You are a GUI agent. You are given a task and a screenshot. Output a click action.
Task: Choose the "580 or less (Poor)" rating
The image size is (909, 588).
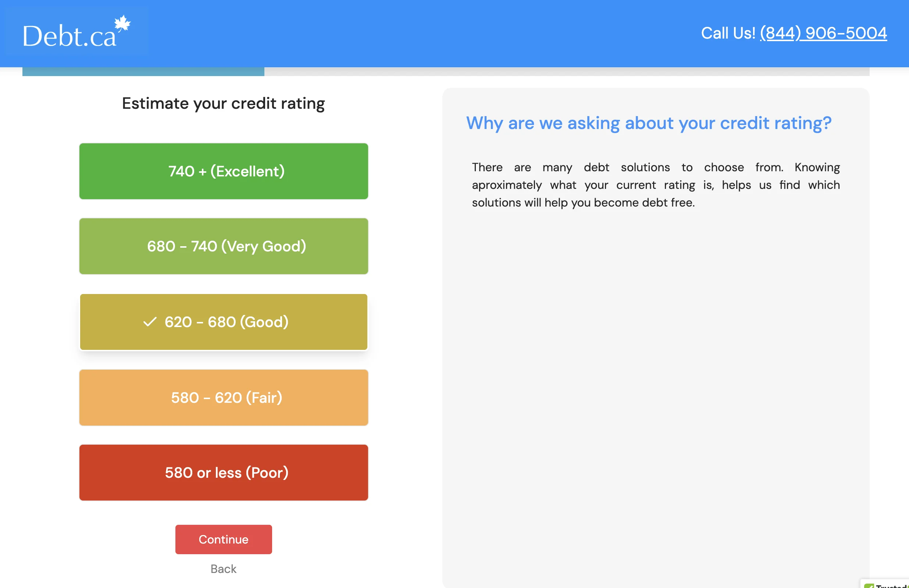coord(224,473)
